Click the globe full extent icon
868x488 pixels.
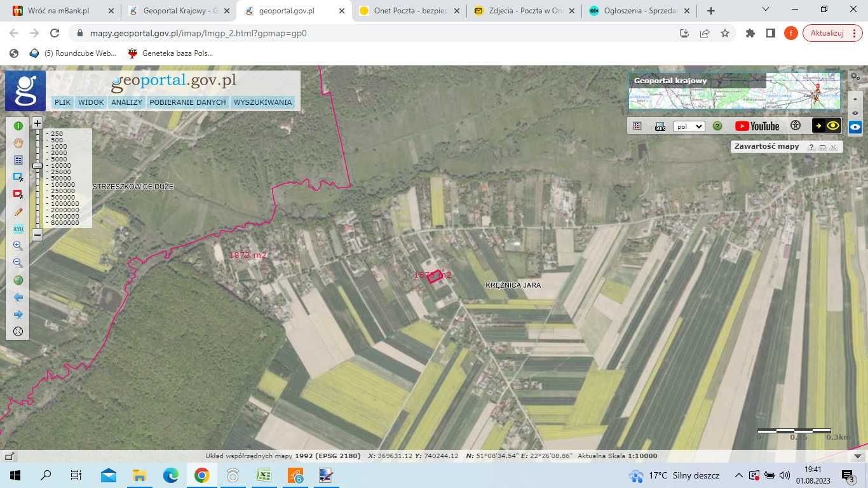point(18,280)
